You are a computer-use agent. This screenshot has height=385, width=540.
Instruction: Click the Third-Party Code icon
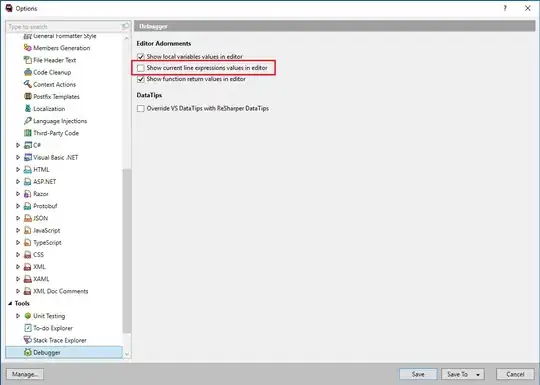28,133
